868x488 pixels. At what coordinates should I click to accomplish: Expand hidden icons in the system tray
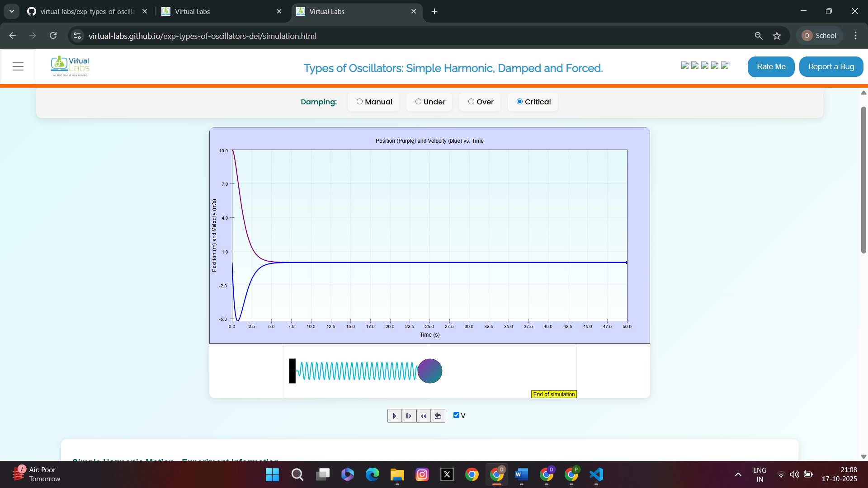point(738,474)
